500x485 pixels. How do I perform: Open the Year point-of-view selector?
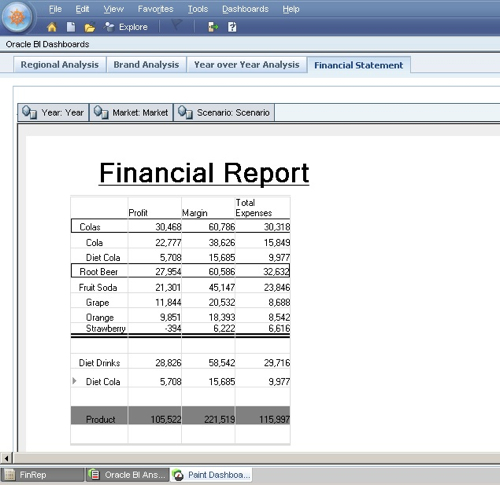(53, 112)
